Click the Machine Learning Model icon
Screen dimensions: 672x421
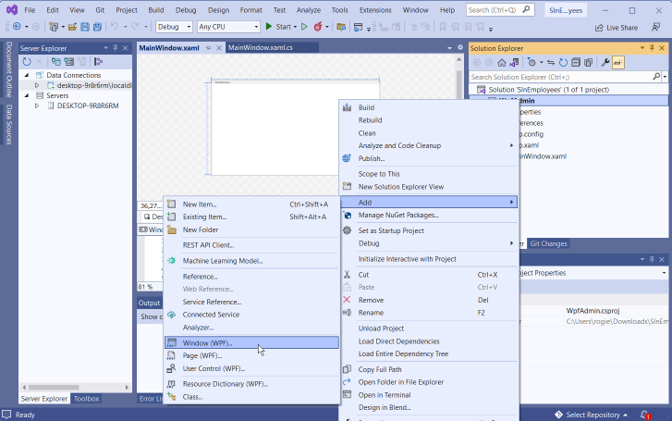172,261
